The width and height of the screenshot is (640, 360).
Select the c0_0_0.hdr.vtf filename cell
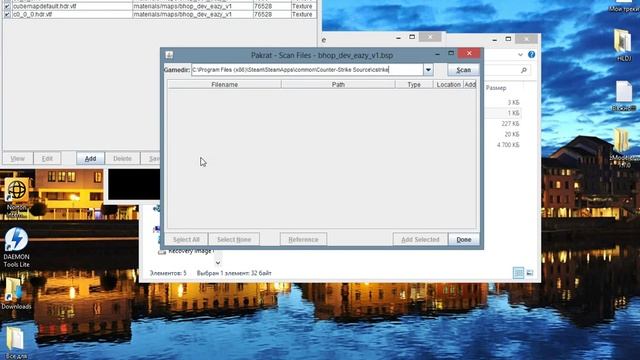pos(71,14)
